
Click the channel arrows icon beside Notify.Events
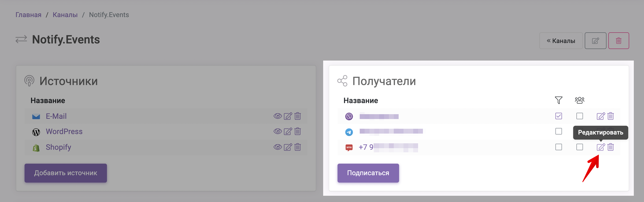tap(21, 40)
